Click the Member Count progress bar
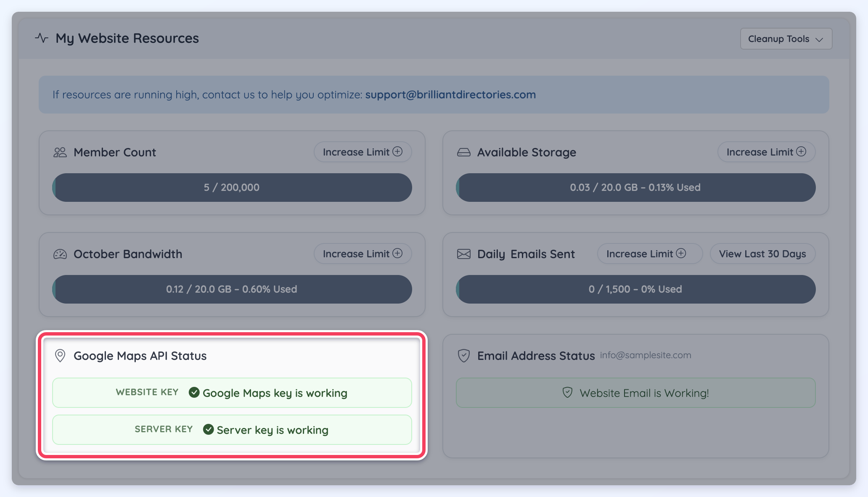Image resolution: width=868 pixels, height=497 pixels. coord(232,188)
